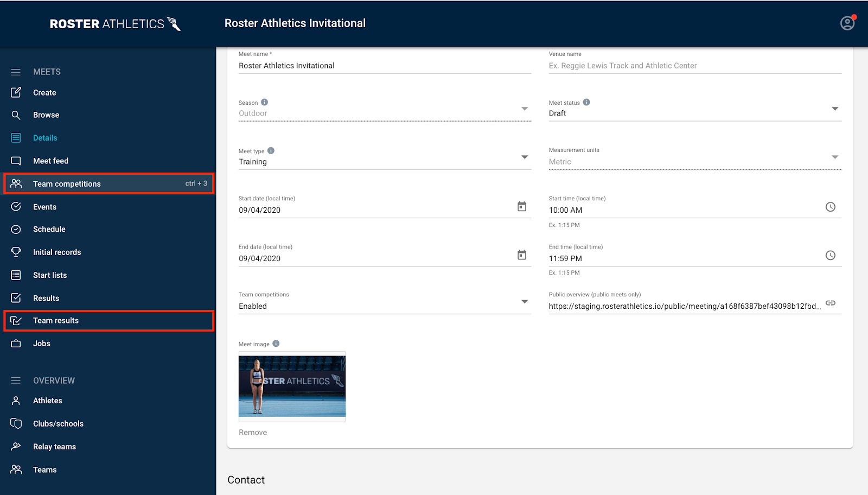Click the Team results icon
The width and height of the screenshot is (868, 495).
point(16,320)
